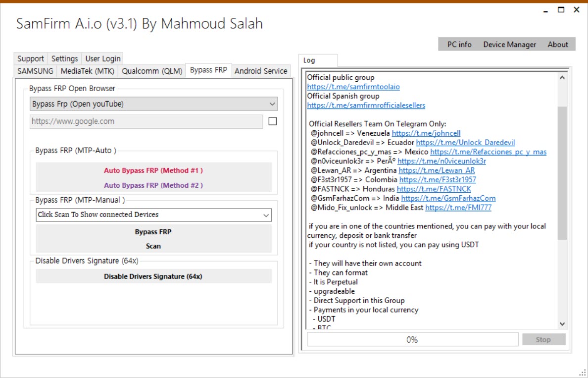This screenshot has height=378, width=588.
Task: Open the GsmFarhazCom India link
Action: (x=448, y=198)
